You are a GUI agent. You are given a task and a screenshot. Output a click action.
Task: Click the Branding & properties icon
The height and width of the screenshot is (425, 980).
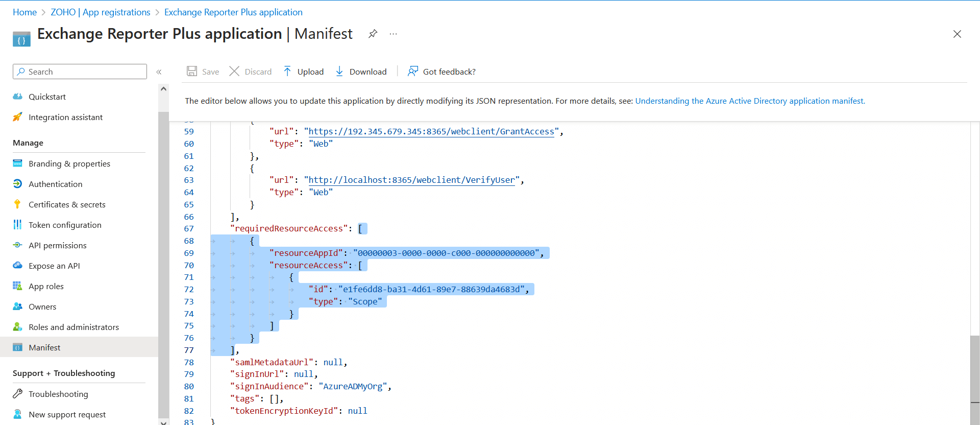[x=17, y=163]
